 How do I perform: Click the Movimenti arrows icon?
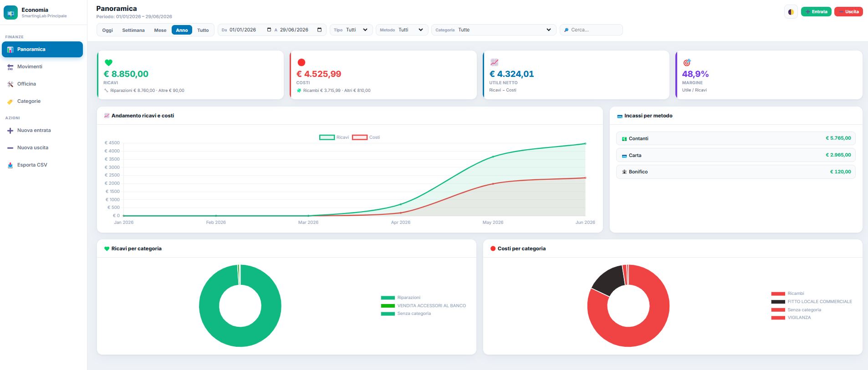pyautogui.click(x=10, y=67)
